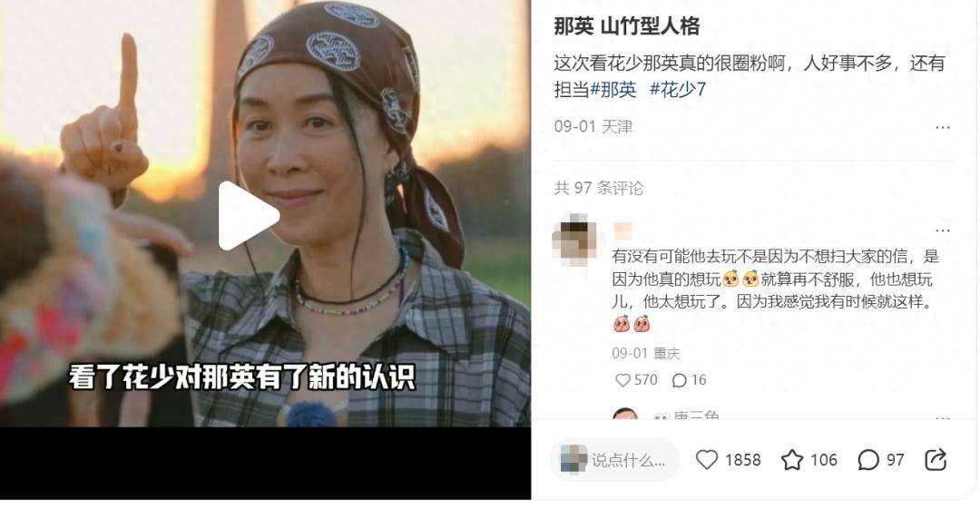Click the video subtitle caption text
This screenshot has width=980, height=519.
point(242,377)
